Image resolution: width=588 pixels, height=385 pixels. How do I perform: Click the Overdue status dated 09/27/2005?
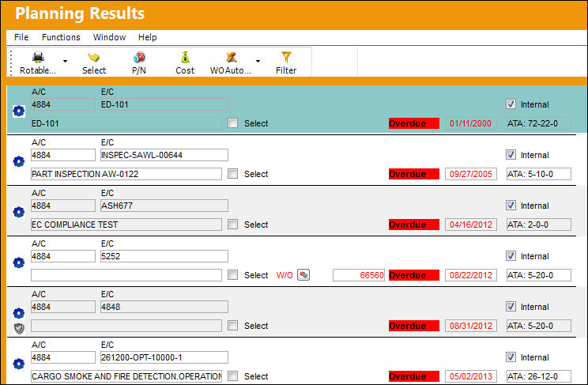click(414, 174)
